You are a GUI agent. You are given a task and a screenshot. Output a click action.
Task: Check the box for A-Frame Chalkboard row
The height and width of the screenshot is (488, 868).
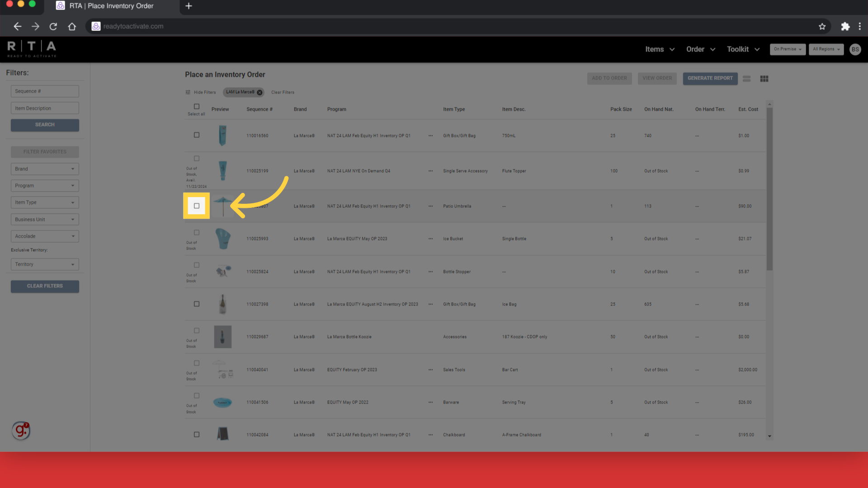[x=197, y=435]
